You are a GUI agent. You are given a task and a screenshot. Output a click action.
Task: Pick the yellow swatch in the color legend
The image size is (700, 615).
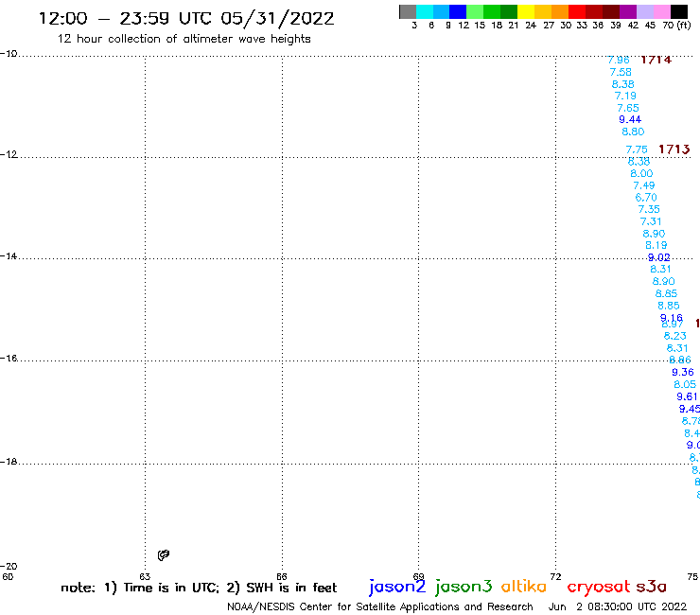[x=526, y=11]
